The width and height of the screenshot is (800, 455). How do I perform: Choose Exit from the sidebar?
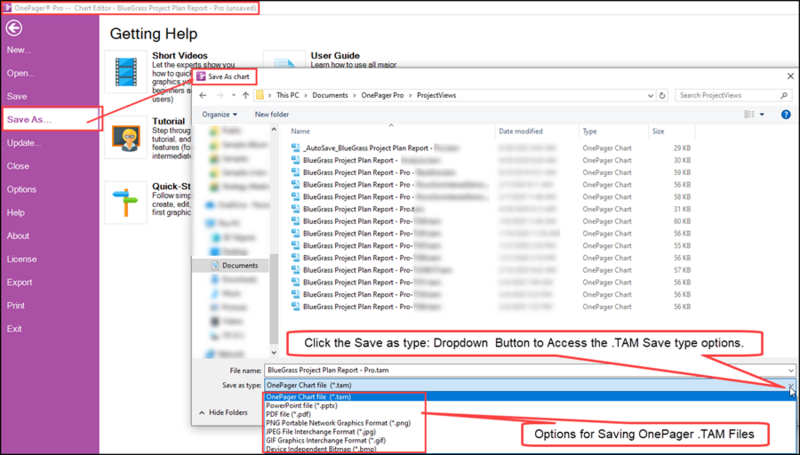tap(14, 329)
